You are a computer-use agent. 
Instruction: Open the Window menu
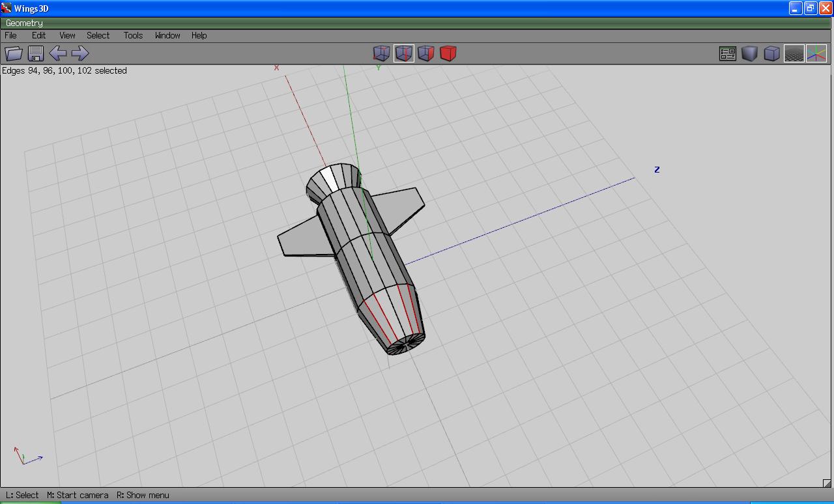pos(167,36)
